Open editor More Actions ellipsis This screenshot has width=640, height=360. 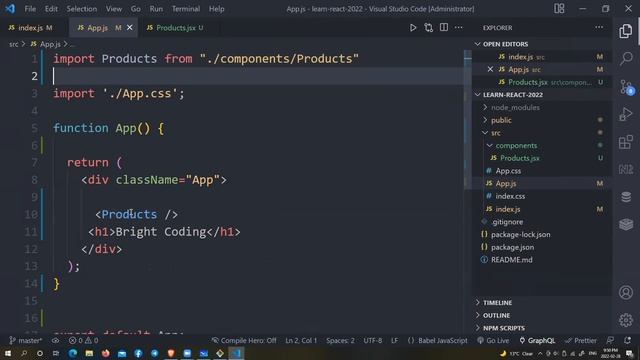459,27
